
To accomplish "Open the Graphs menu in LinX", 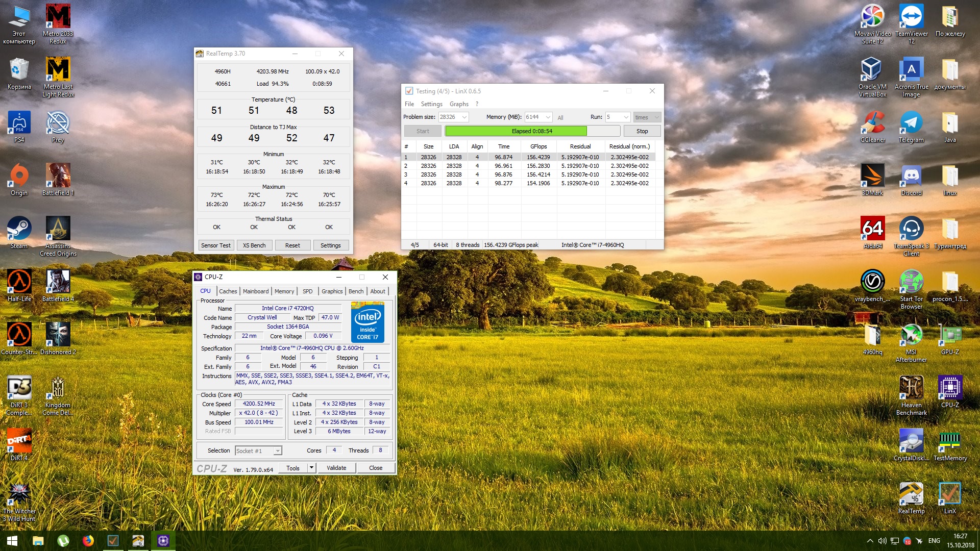I will [x=458, y=104].
